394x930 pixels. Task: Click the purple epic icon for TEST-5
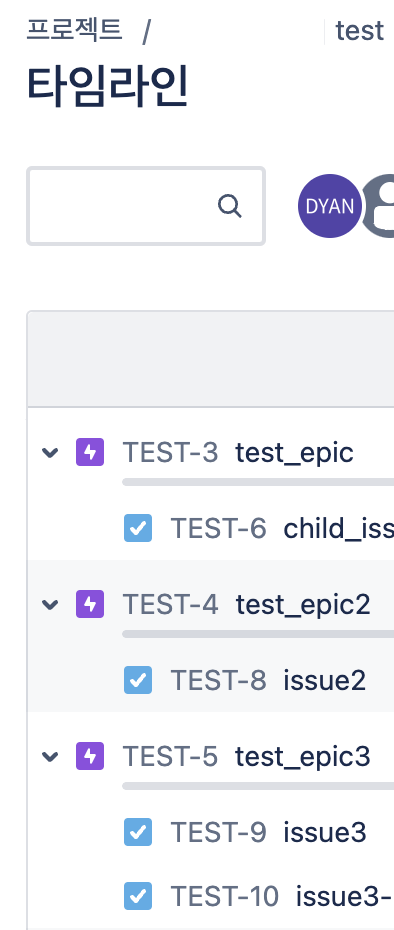pyautogui.click(x=90, y=756)
